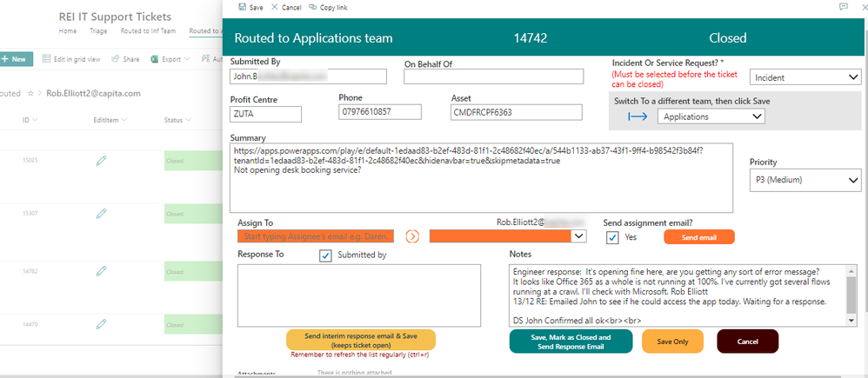Viewport: 868px width, 378px height.
Task: Click the edit pencil for ticket 15025
Action: [x=101, y=161]
